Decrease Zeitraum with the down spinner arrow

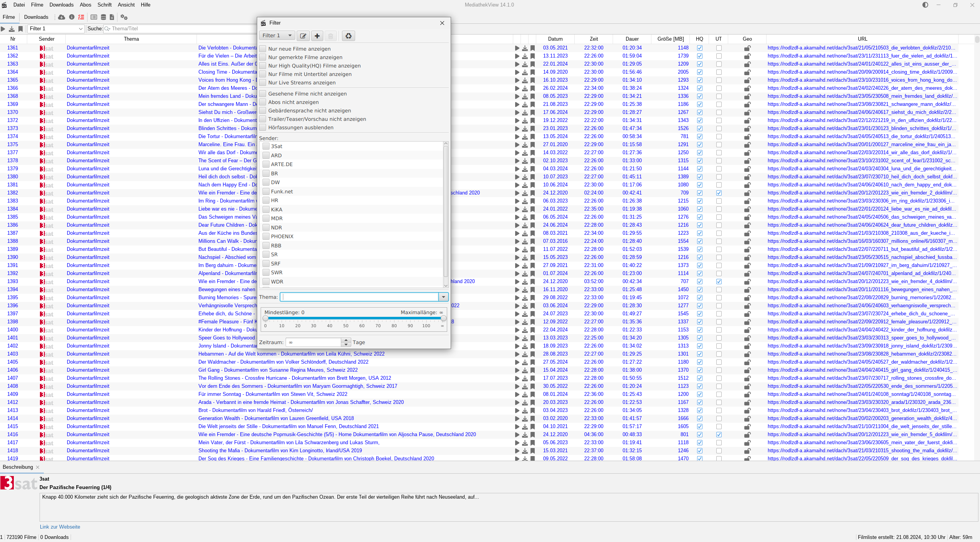pyautogui.click(x=346, y=344)
